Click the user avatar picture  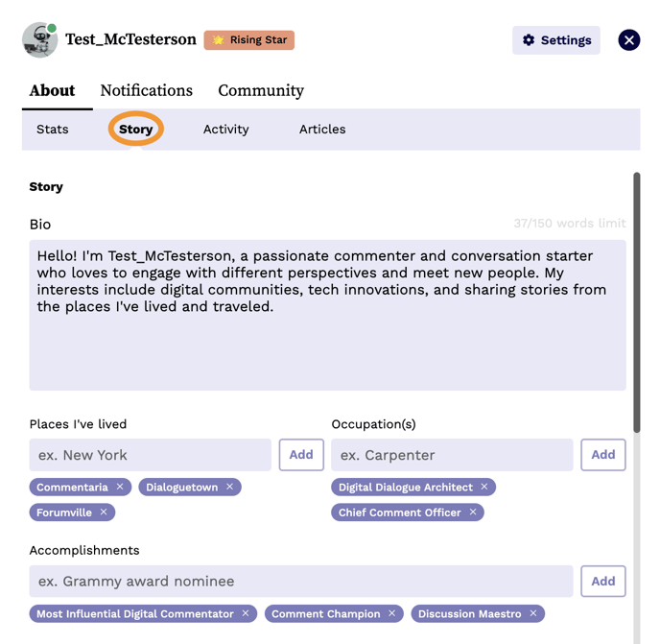(x=40, y=40)
